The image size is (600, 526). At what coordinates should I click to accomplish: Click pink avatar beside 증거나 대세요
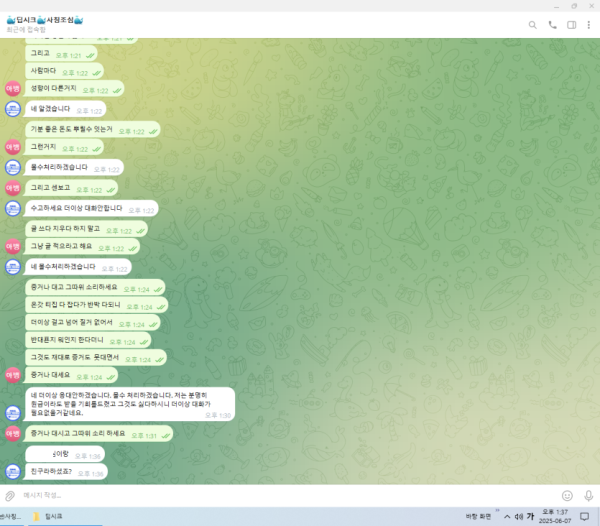[x=13, y=375]
